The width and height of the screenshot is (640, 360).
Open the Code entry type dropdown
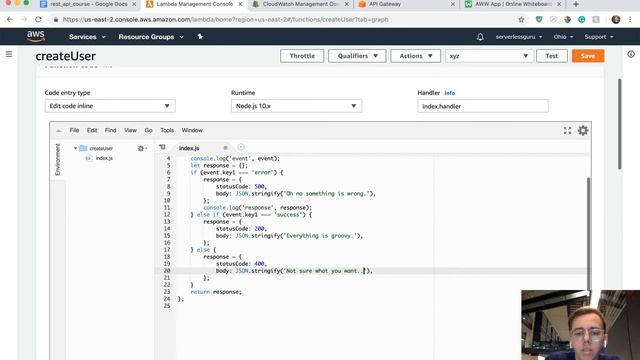(x=110, y=106)
